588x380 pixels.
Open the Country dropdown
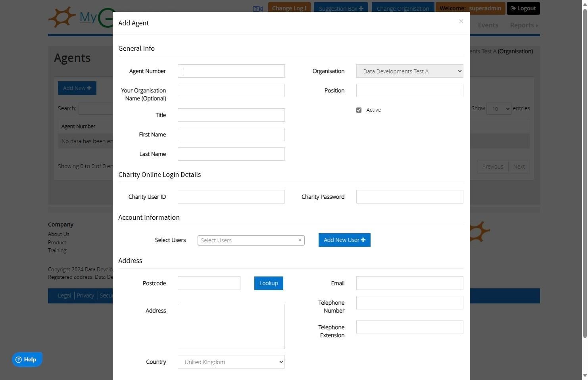tap(231, 362)
